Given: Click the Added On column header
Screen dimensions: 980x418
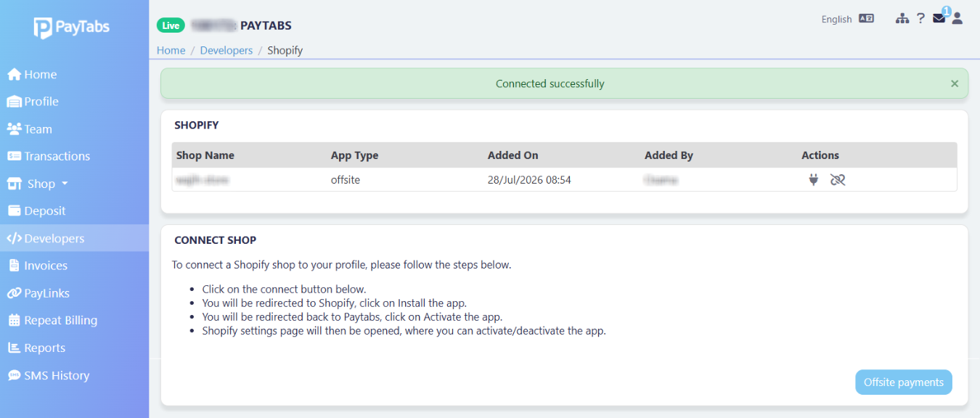Looking at the screenshot, I should (x=513, y=155).
